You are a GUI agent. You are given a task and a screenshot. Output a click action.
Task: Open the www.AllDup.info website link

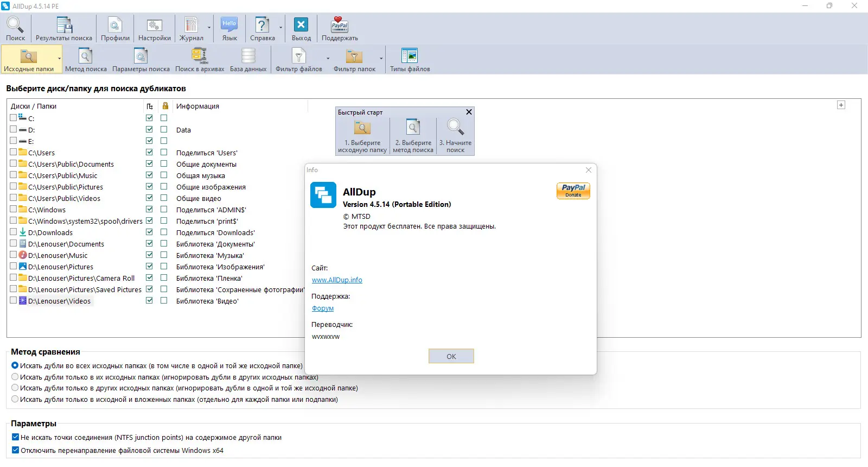coord(337,280)
